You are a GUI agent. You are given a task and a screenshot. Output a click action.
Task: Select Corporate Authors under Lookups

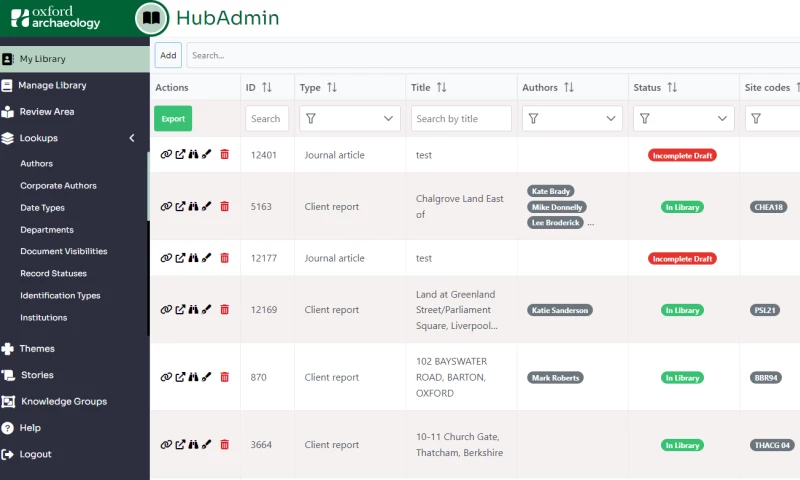(x=58, y=186)
